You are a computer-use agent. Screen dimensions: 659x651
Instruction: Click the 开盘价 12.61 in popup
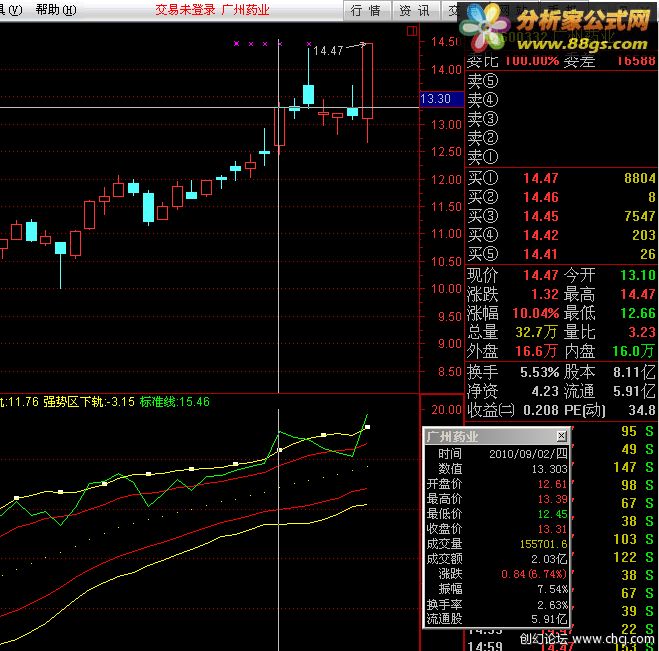(x=552, y=484)
